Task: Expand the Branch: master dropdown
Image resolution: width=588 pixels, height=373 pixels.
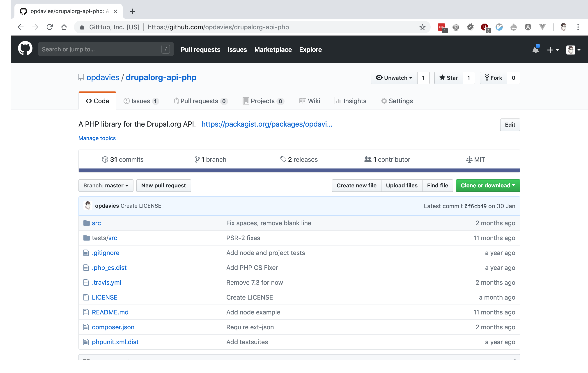Action: [106, 185]
